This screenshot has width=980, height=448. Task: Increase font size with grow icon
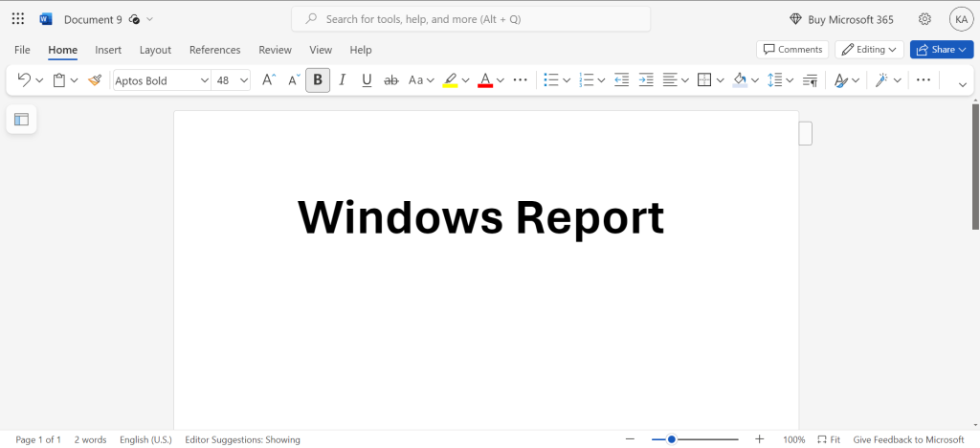(269, 80)
